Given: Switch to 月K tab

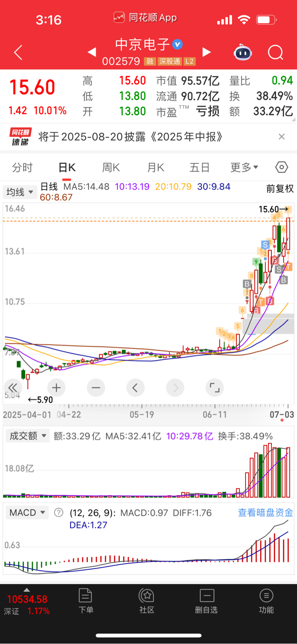Looking at the screenshot, I should pos(155,167).
